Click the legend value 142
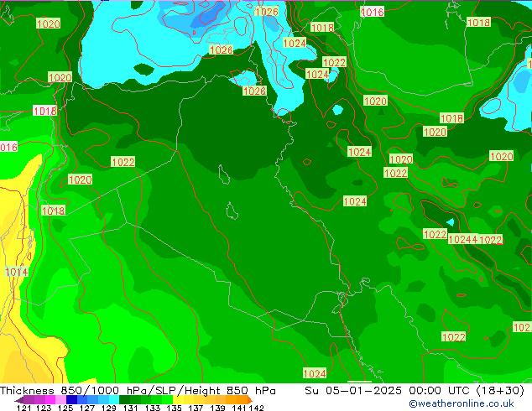Screen dimensions: 532x411 [257, 408]
